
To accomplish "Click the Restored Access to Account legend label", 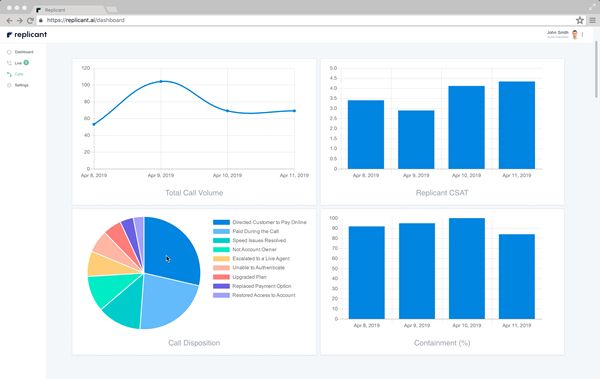I will click(264, 296).
